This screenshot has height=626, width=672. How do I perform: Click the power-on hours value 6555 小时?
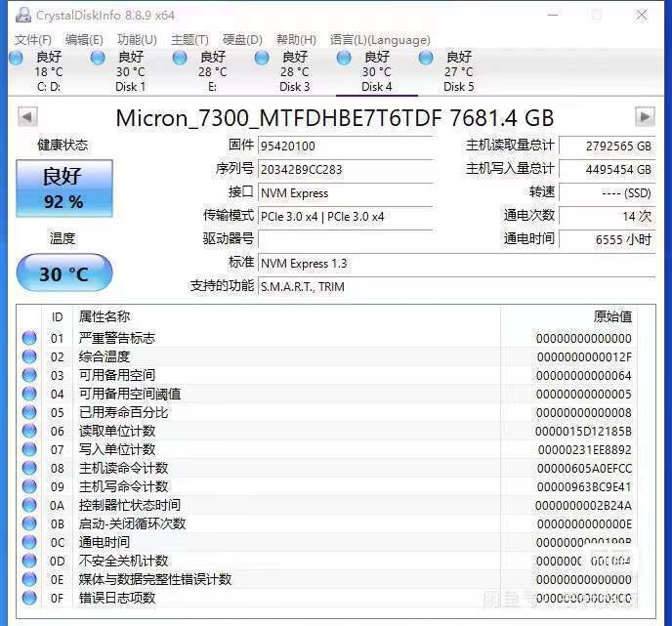pos(608,239)
